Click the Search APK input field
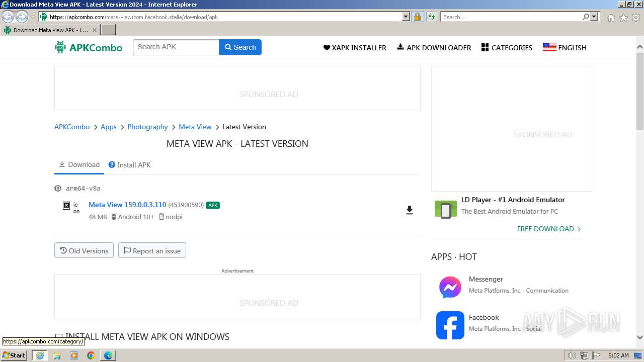Viewport: 644px width, 362px height. [x=176, y=47]
